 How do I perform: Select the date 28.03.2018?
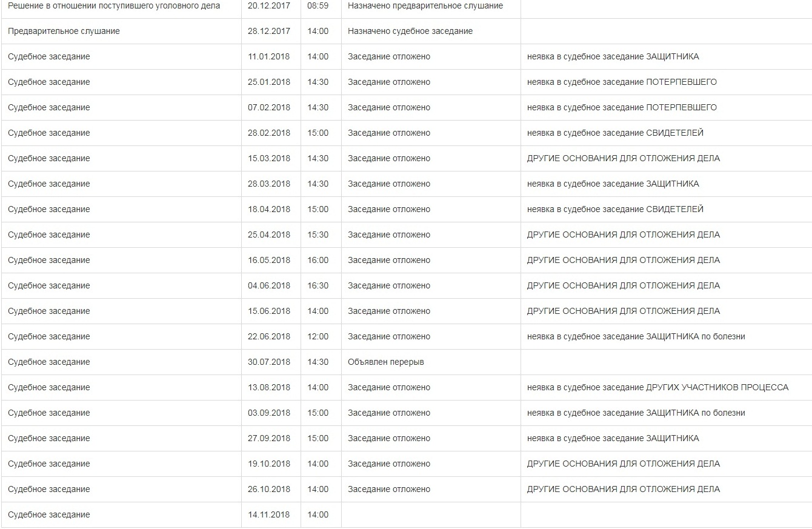tap(269, 184)
